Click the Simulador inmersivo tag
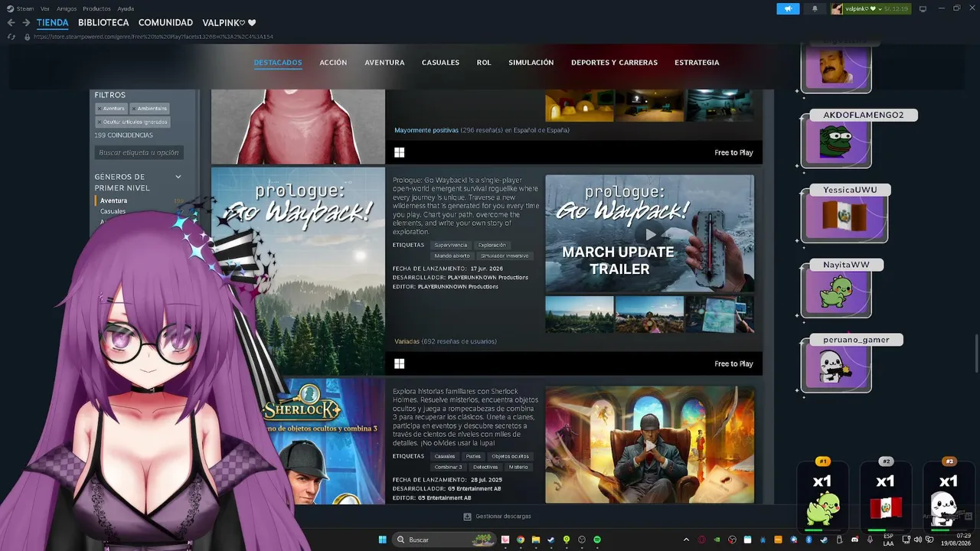This screenshot has width=980, height=551. coord(505,256)
